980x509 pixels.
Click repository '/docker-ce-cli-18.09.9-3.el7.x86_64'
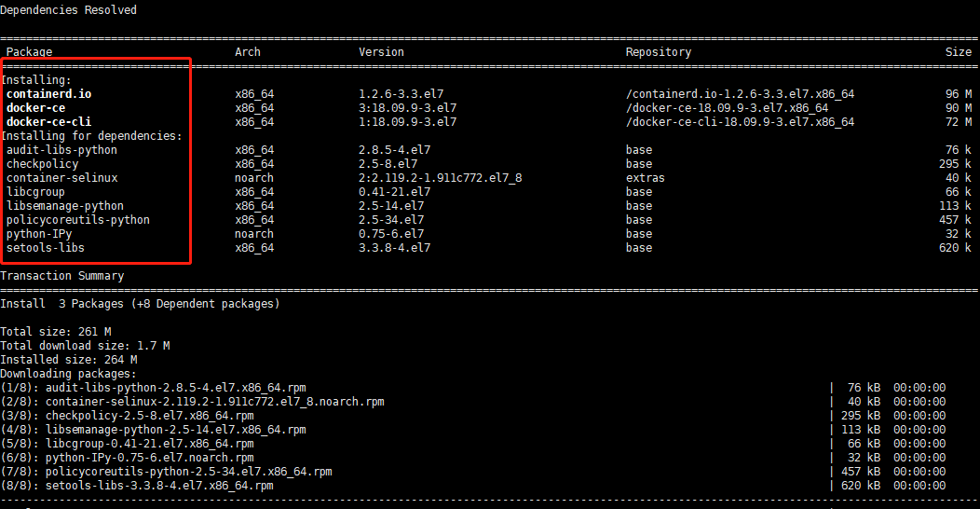[740, 122]
